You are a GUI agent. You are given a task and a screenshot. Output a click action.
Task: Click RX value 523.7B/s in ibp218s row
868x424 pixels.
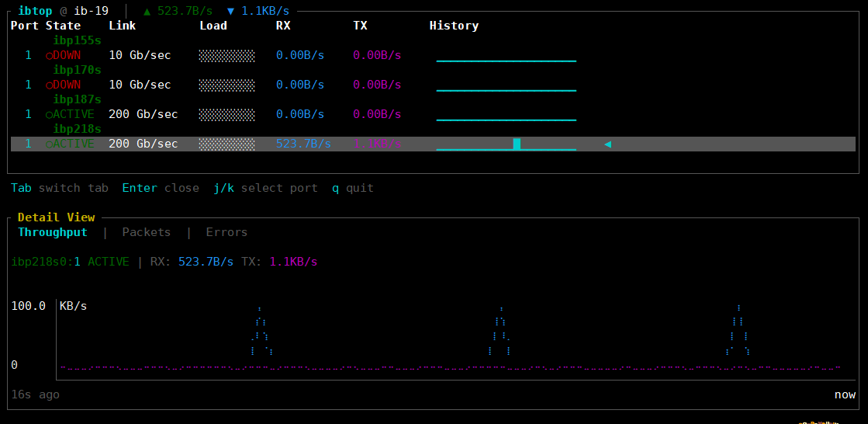(303, 144)
